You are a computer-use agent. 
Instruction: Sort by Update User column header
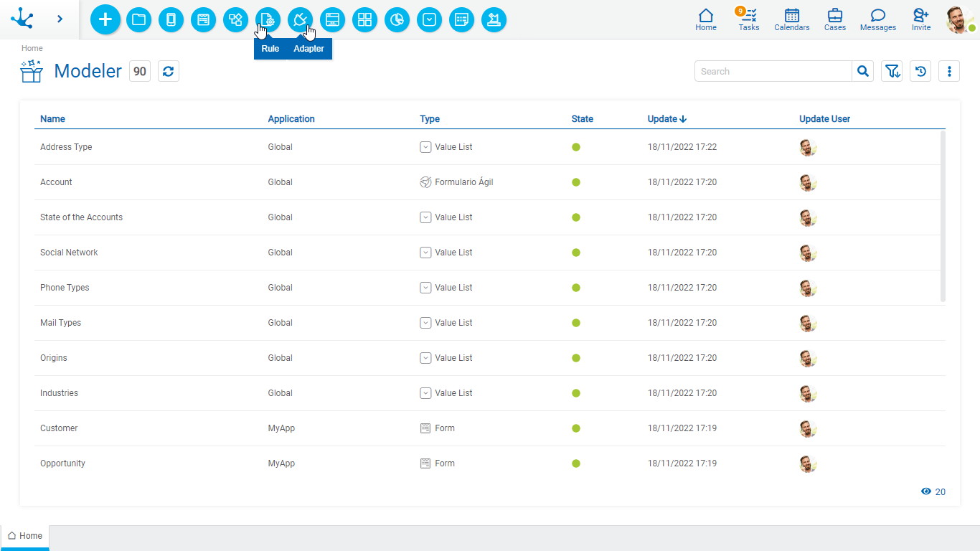coord(825,119)
